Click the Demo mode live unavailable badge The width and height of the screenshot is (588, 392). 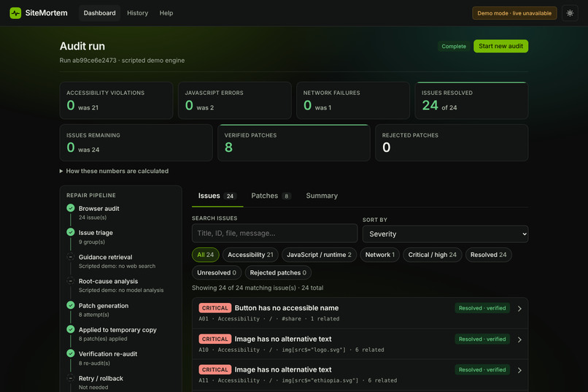[x=514, y=13]
